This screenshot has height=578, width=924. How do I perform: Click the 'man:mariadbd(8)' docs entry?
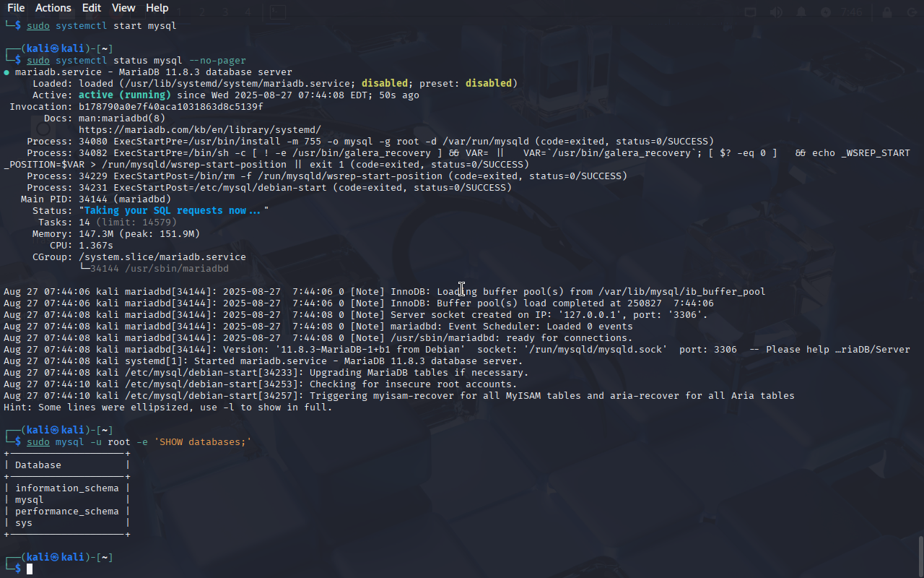tap(122, 118)
